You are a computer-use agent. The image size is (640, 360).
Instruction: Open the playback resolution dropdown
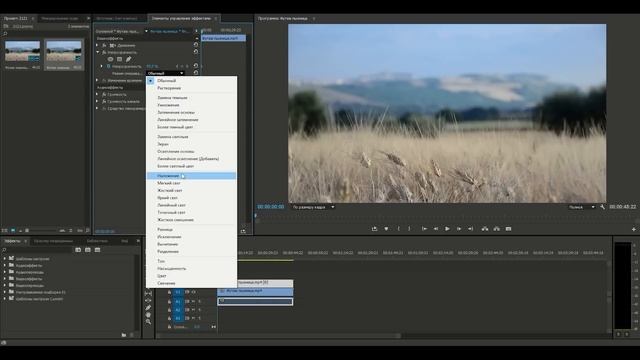[582, 207]
